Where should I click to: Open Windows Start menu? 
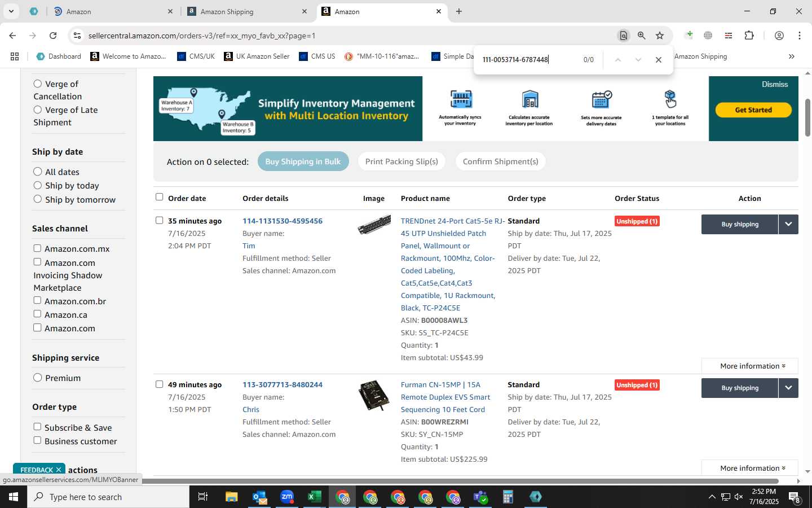point(14,497)
